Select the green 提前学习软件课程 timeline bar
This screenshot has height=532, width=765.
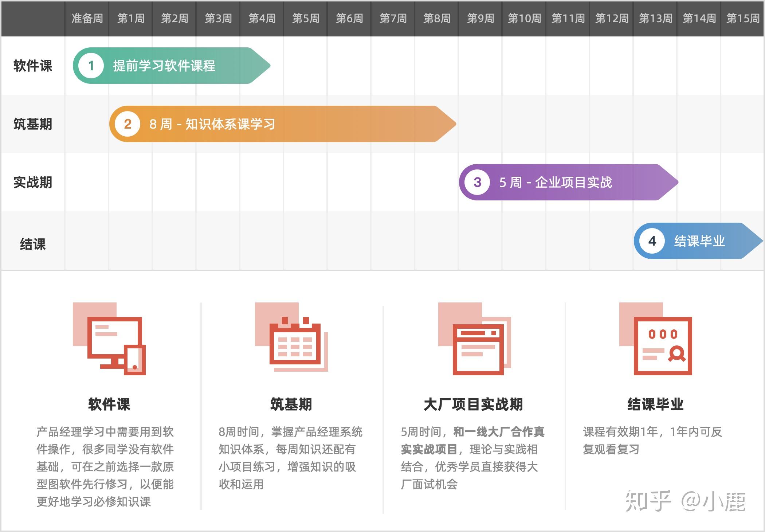pyautogui.click(x=172, y=66)
